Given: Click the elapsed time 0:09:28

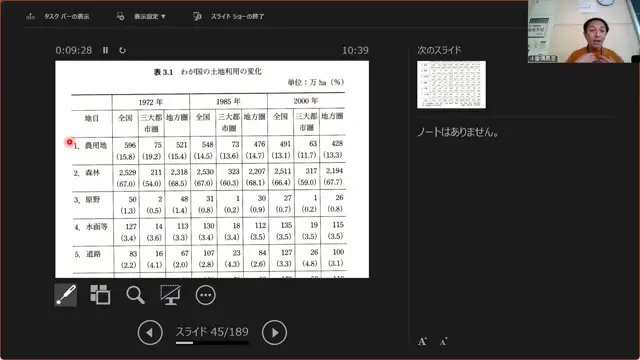Looking at the screenshot, I should [74, 50].
